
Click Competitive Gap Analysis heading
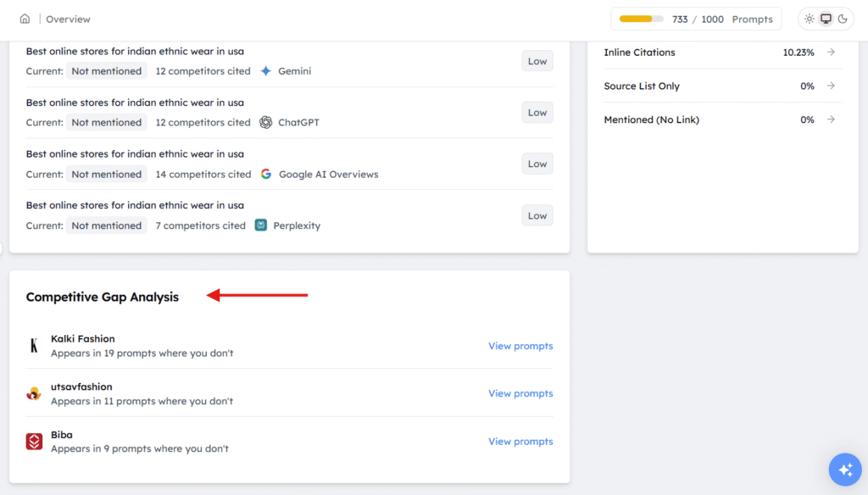pos(103,297)
